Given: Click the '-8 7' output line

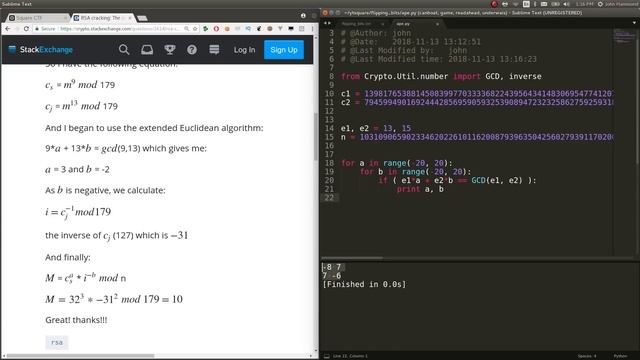Looking at the screenshot, I should pyautogui.click(x=333, y=267).
